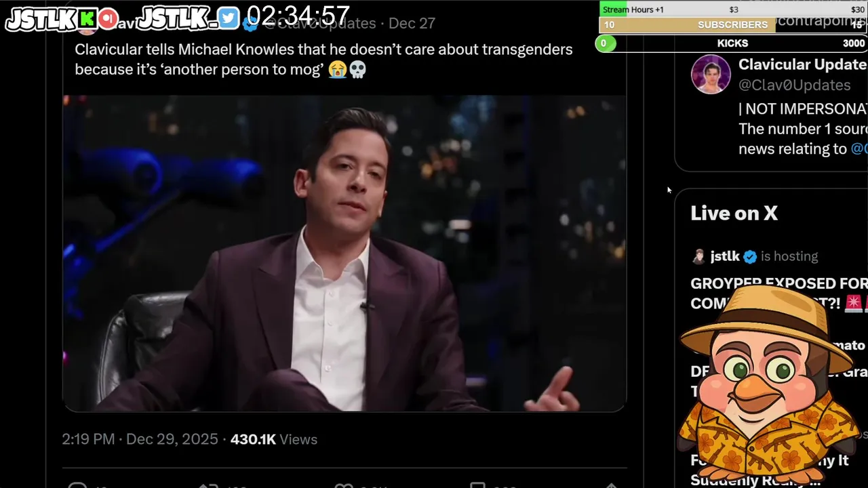
Task: Click the 430.1K Views count
Action: coord(274,439)
